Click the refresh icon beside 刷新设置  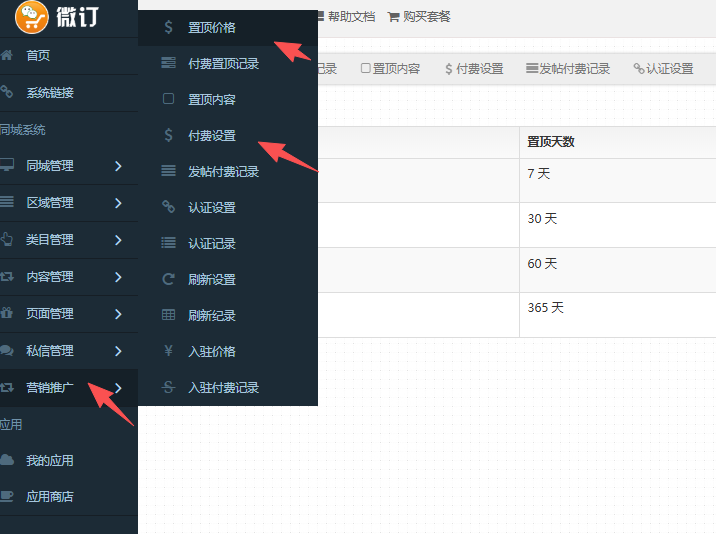(168, 280)
